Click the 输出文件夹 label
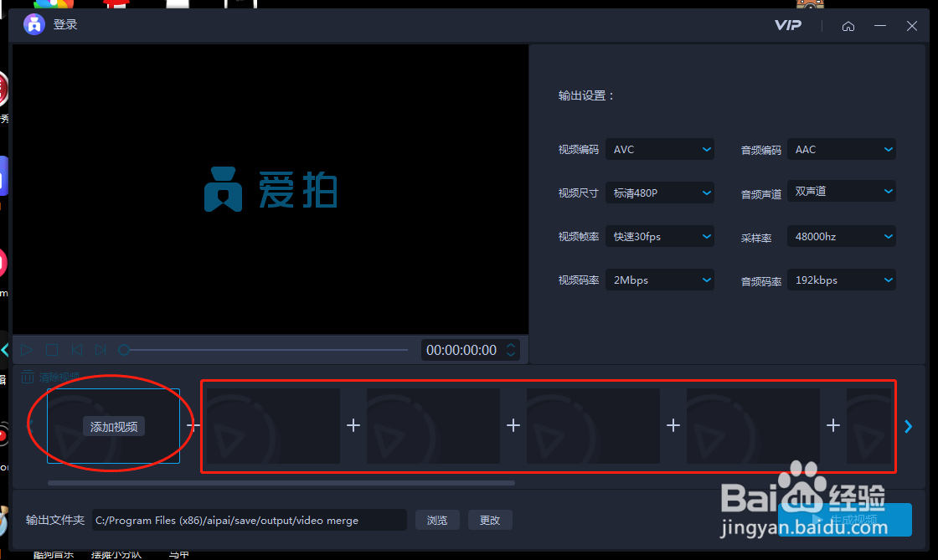This screenshot has height=560, width=938. pos(55,520)
